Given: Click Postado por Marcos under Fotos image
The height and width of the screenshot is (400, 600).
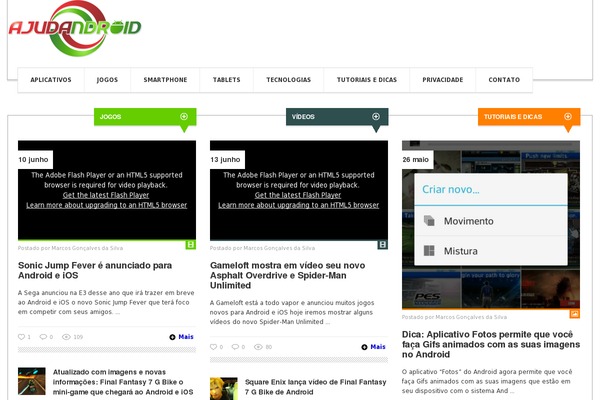Looking at the screenshot, I should click(454, 317).
